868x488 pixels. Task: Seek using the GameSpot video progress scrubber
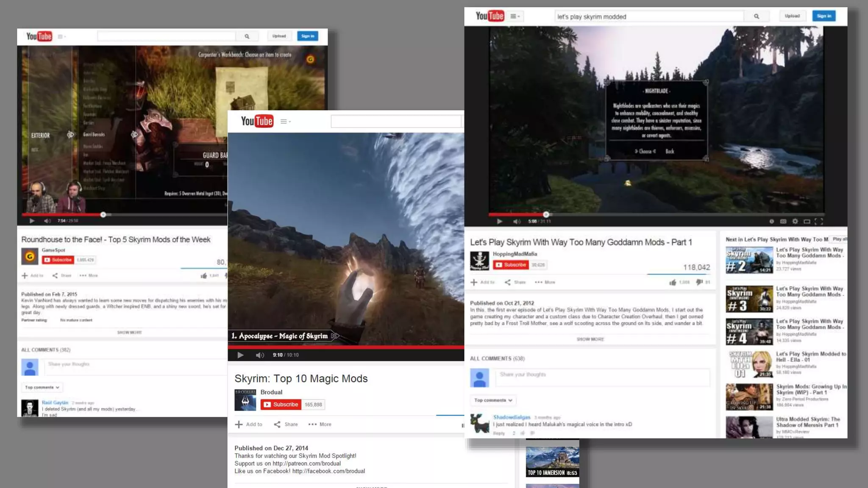pos(103,215)
